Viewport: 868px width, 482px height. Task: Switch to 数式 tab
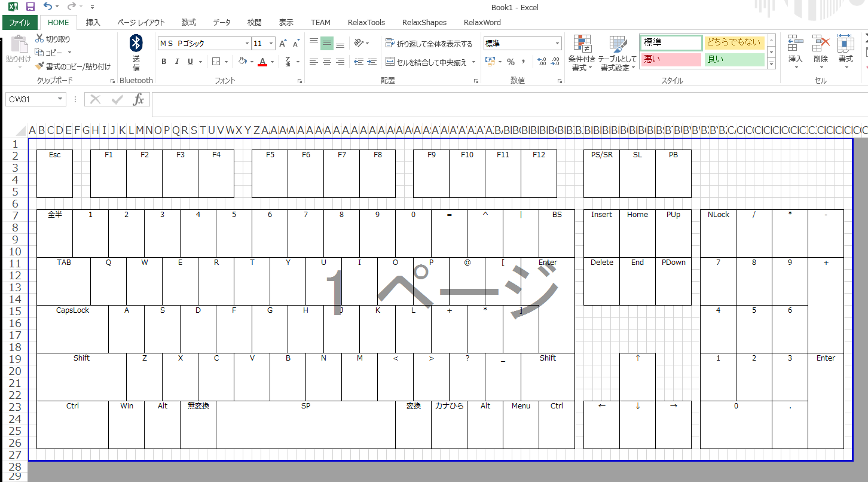click(189, 23)
